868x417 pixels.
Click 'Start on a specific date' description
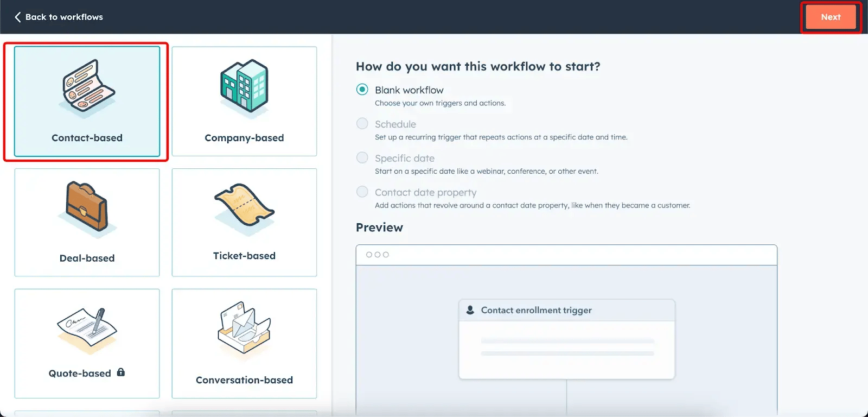pyautogui.click(x=487, y=171)
